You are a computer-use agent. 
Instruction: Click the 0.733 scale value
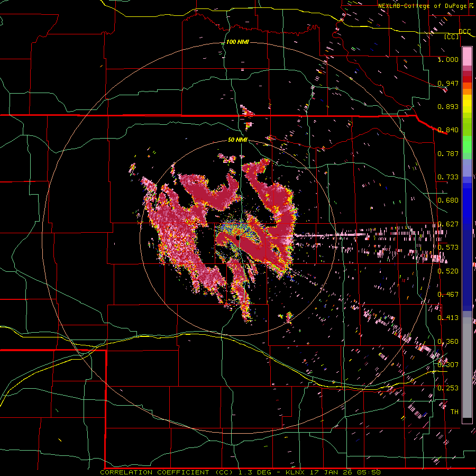coord(448,177)
